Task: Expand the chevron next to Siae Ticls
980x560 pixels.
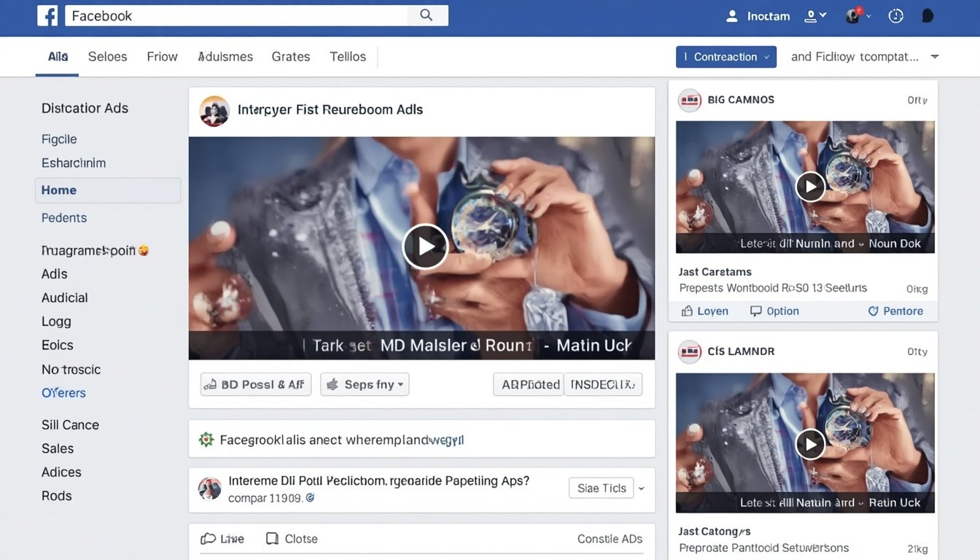Action: pyautogui.click(x=642, y=489)
